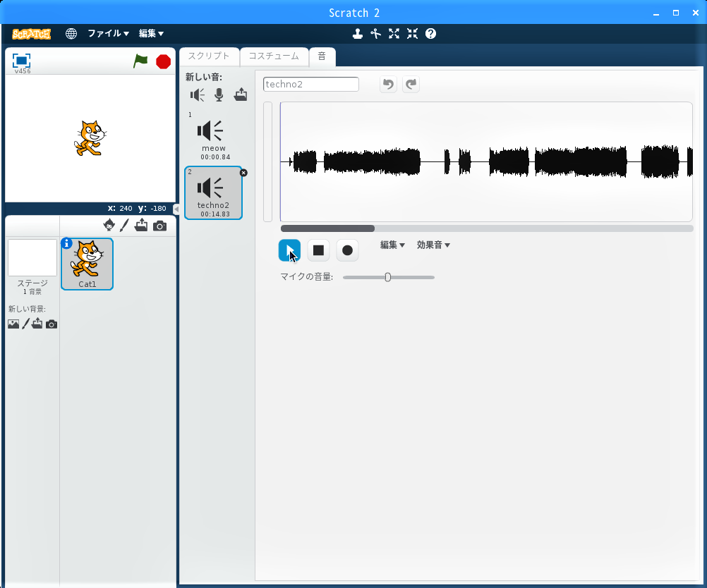The height and width of the screenshot is (588, 707).
Task: Open the sound editor 編集 dropdown
Action: (392, 245)
